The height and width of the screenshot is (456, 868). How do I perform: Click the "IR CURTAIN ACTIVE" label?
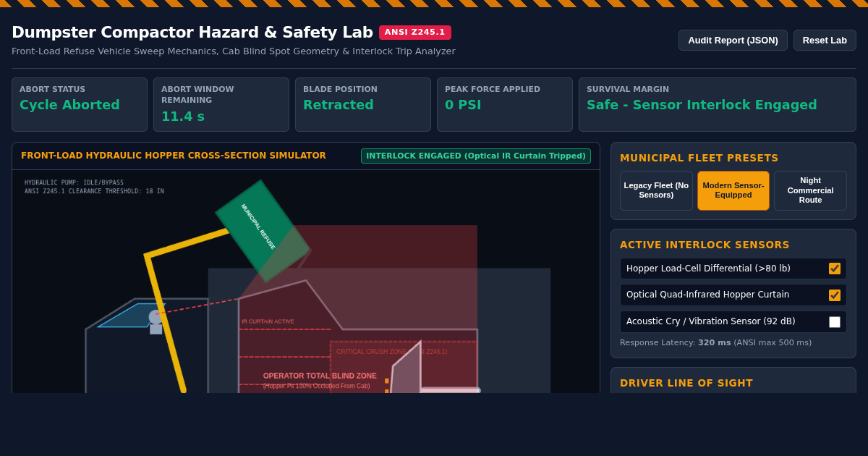[268, 321]
